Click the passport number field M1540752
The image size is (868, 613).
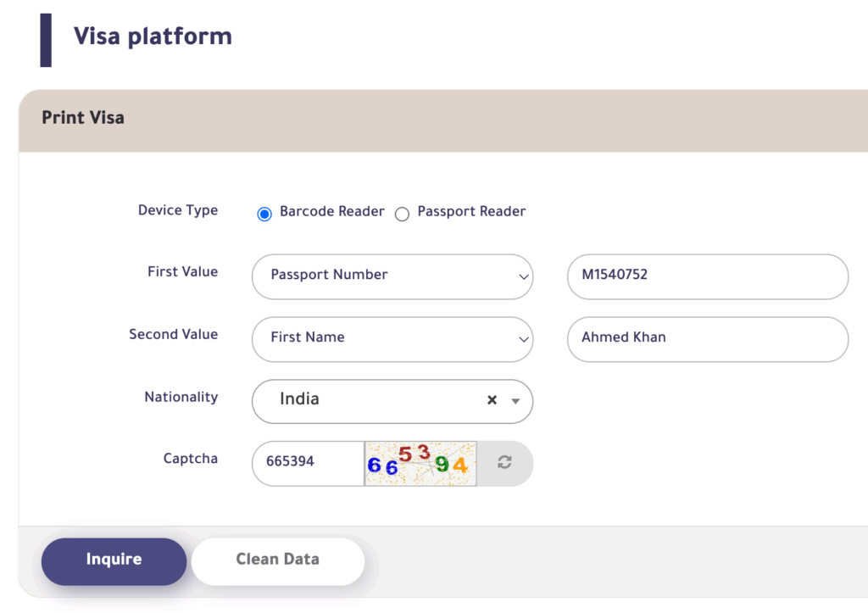[x=707, y=276]
